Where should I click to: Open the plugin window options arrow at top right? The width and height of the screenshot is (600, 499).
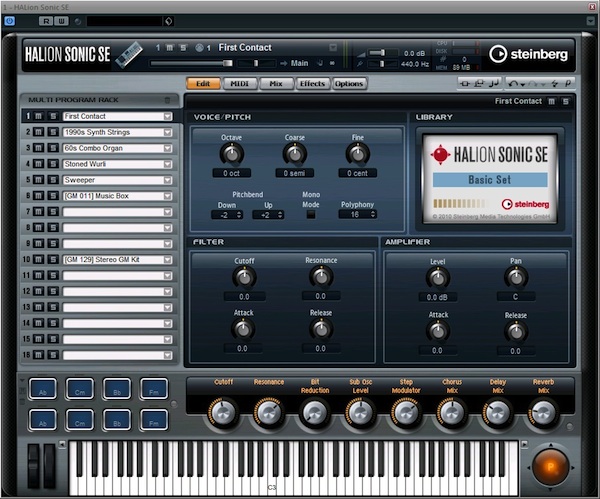pos(590,21)
